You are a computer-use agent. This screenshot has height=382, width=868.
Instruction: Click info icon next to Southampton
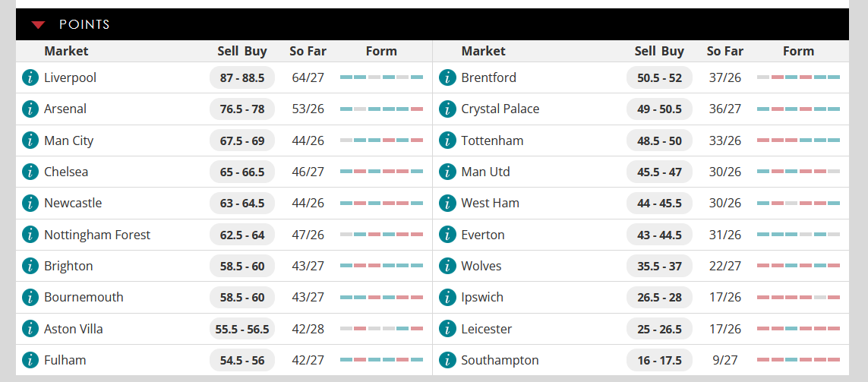point(447,361)
